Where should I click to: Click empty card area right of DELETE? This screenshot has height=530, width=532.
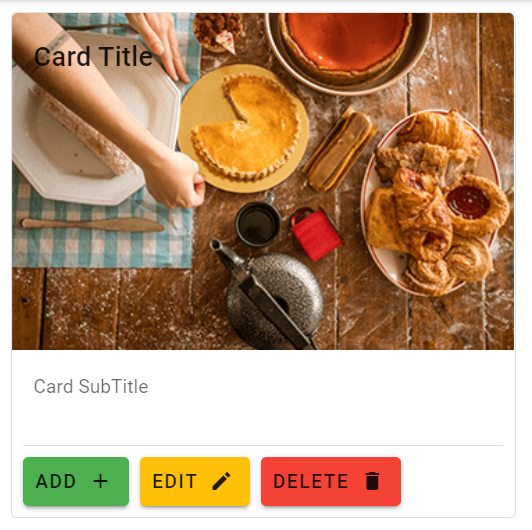tap(455, 481)
